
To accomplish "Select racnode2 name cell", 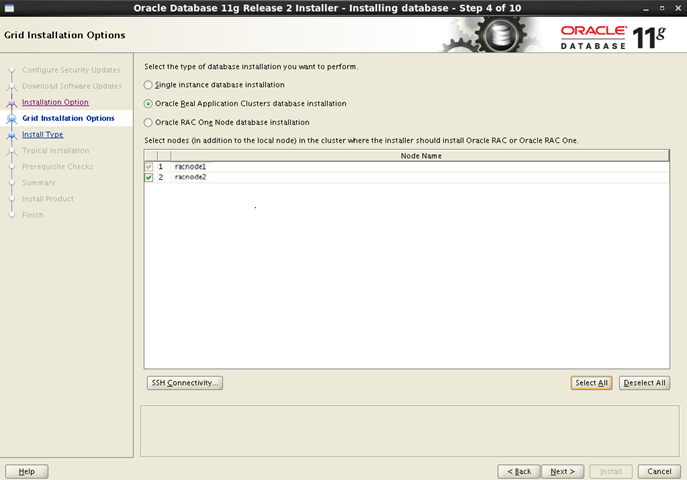I will click(x=420, y=177).
